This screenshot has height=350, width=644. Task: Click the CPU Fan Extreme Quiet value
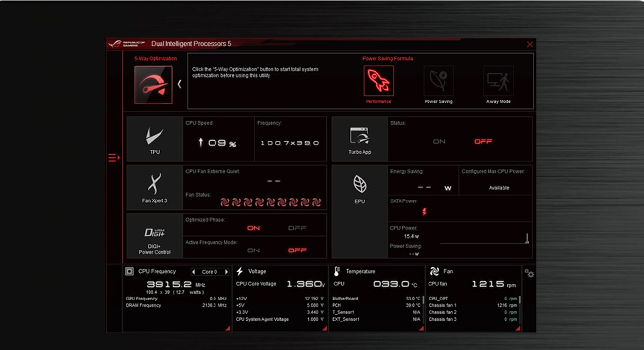tap(273, 181)
